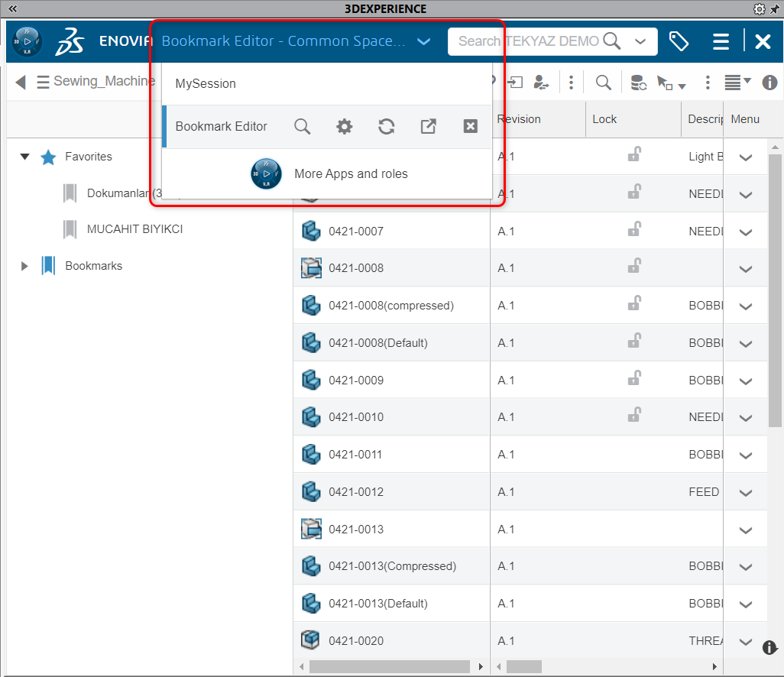Open the header hamburger menu
784x677 pixels.
(721, 41)
